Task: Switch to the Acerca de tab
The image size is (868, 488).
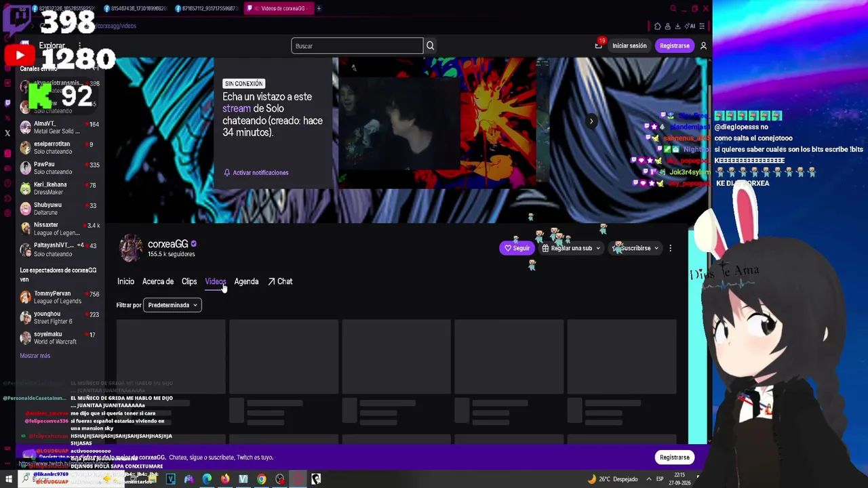Action: click(x=158, y=281)
